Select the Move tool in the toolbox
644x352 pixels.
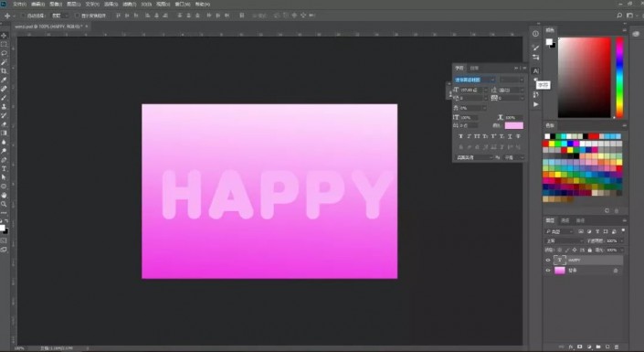click(x=4, y=36)
